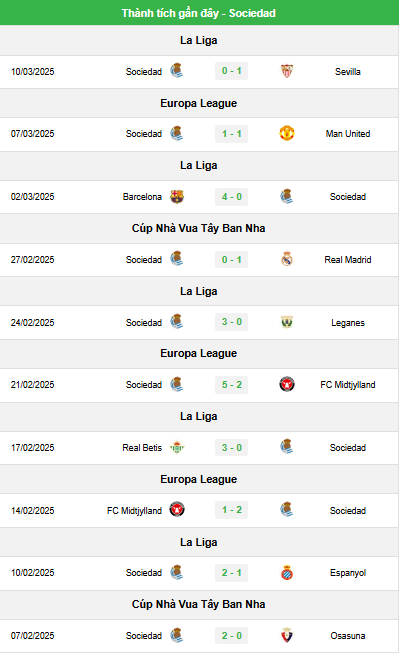The height and width of the screenshot is (653, 400).
Task: Open the Real Betis team link
Action: (142, 448)
